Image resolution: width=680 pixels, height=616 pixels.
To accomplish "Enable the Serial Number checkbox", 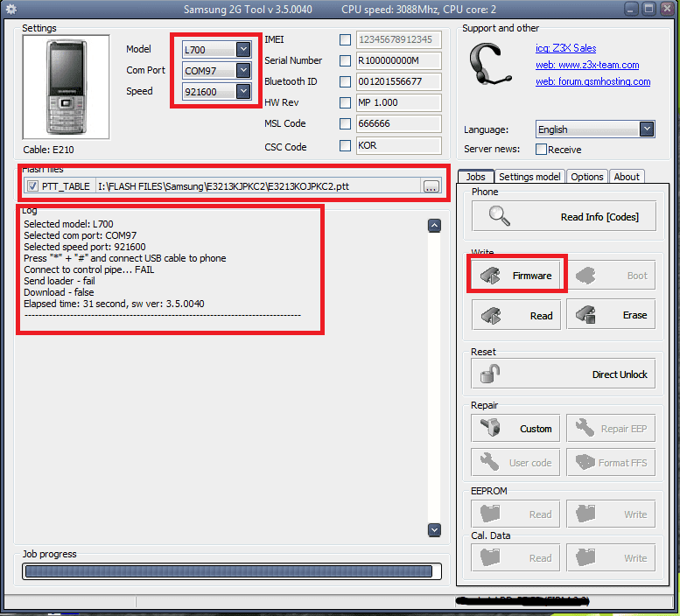I will 345,60.
